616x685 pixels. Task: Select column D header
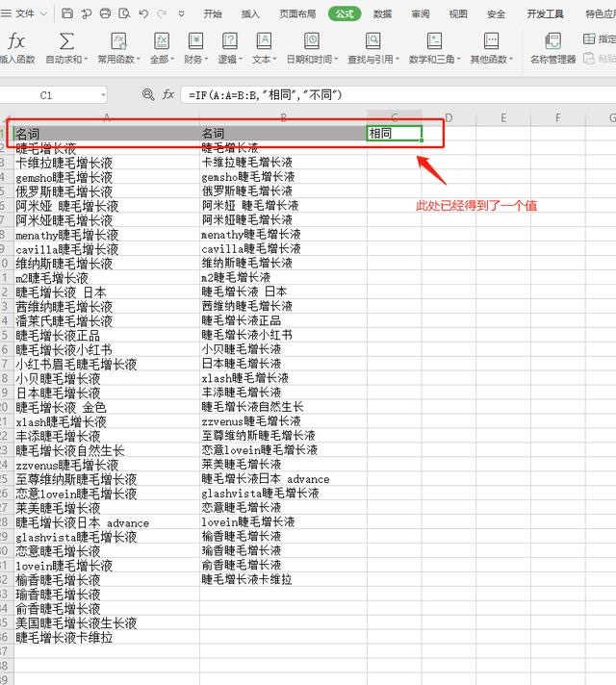449,117
